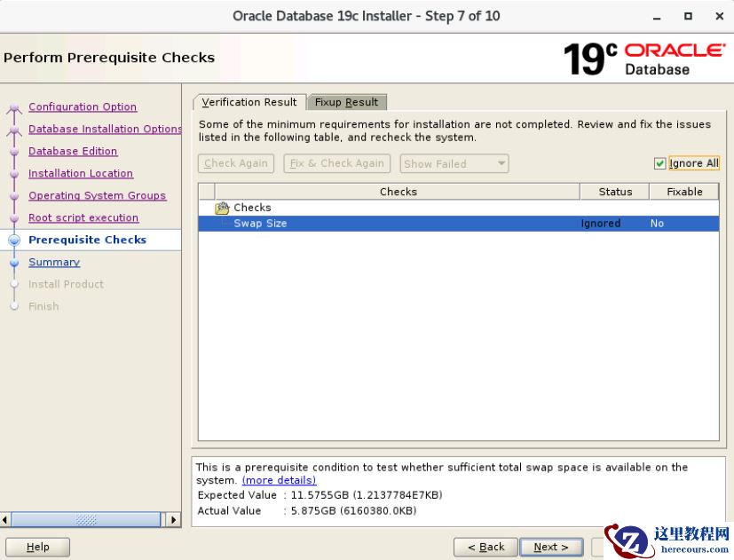Viewport: 734px width, 560px height.
Task: Switch to Fixup Result tab
Action: pos(346,102)
